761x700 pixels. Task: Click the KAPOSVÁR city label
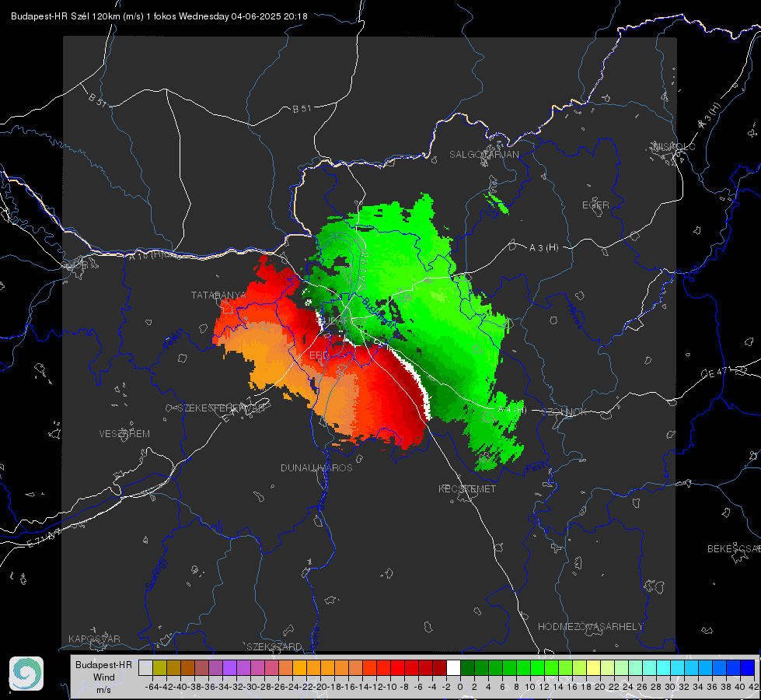coord(94,639)
